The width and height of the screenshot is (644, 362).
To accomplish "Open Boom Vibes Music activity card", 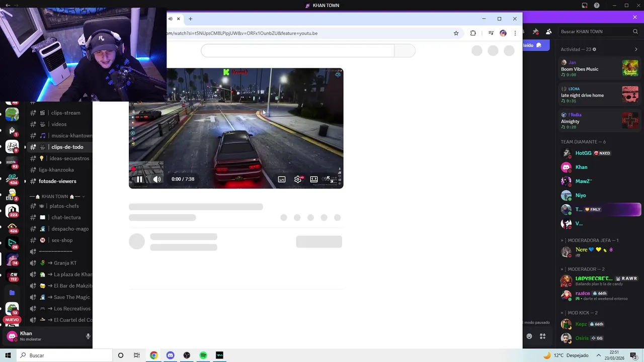I will (600, 68).
